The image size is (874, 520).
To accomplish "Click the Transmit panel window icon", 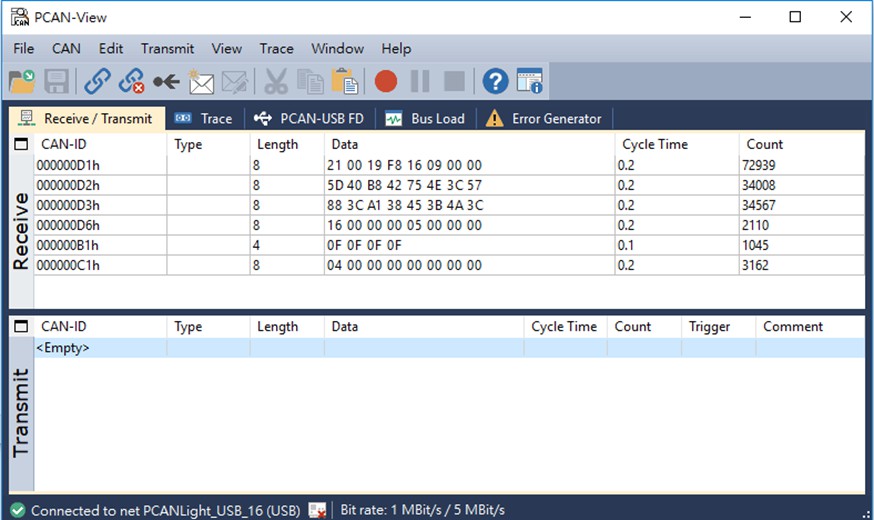I will click(x=21, y=327).
